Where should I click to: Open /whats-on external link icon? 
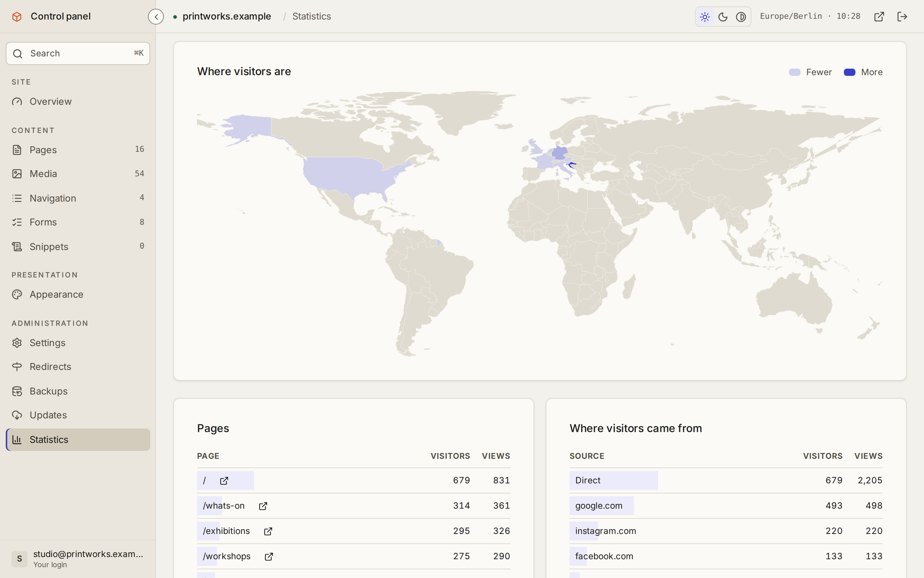(x=263, y=506)
